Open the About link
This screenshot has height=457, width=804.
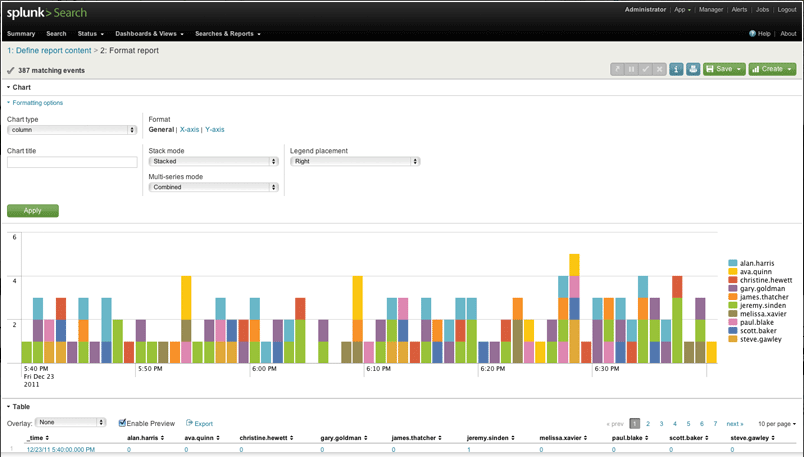(x=788, y=34)
